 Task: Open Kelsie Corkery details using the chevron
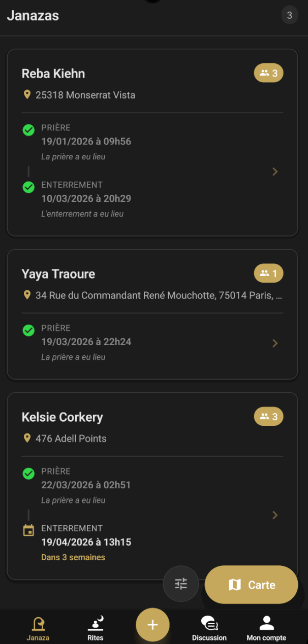click(x=275, y=515)
